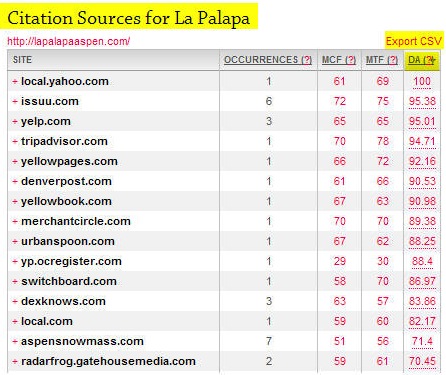Screen dimensions: 446x375
Task: Expand the issuu.com row plus icon
Action: (x=15, y=101)
